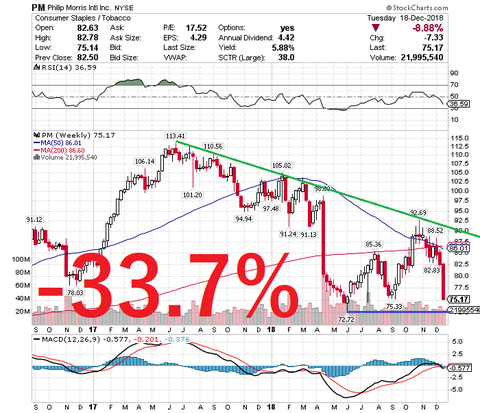Click the P/E value 17.52
480x413 pixels.
click(196, 28)
